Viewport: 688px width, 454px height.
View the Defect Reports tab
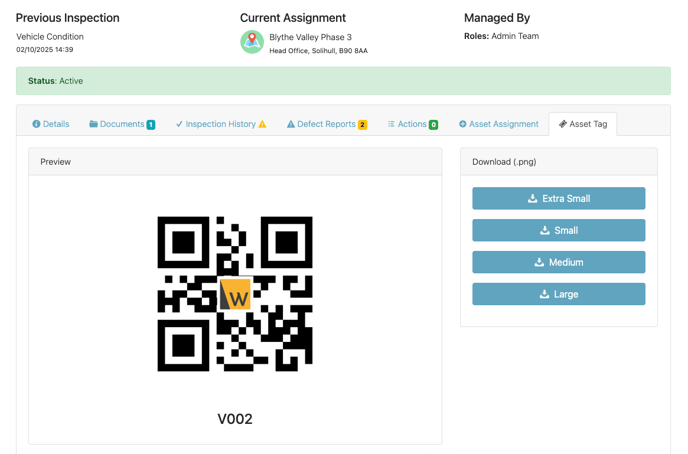(326, 124)
